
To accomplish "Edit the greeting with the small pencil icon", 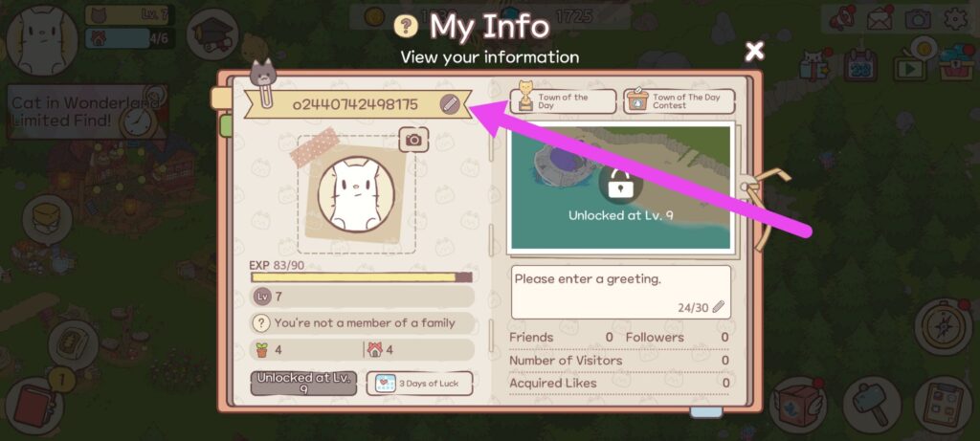I will tap(718, 307).
